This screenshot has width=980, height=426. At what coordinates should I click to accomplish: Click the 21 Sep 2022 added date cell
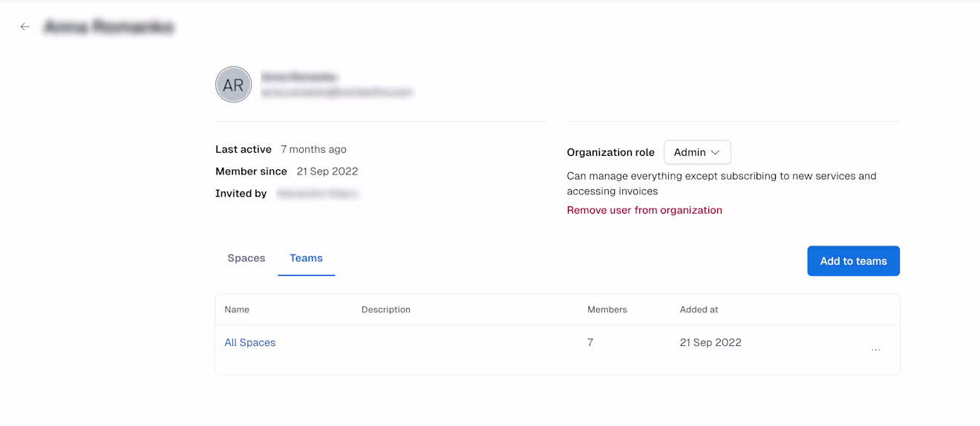[710, 342]
